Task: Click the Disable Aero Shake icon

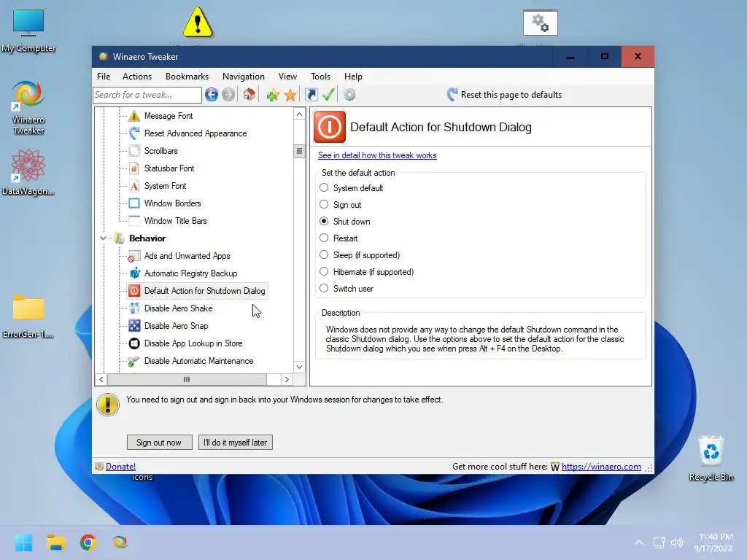Action: [134, 308]
